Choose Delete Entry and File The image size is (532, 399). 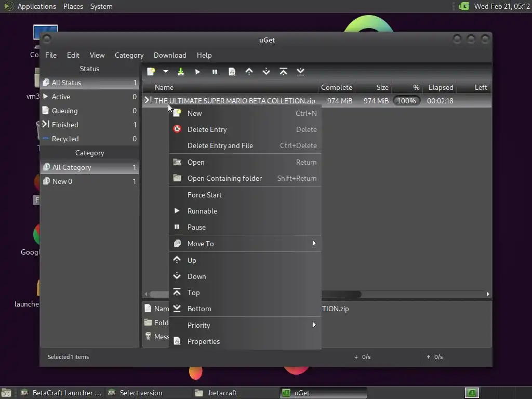click(245, 145)
